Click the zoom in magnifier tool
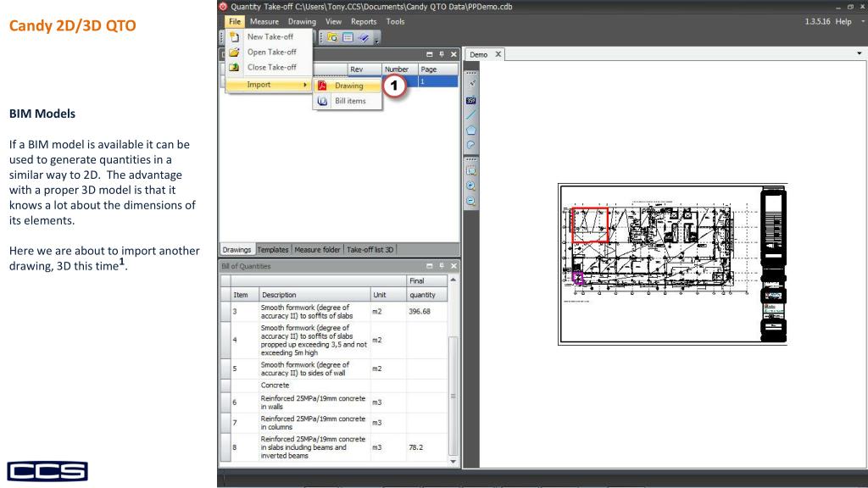This screenshot has width=868, height=488. click(471, 186)
